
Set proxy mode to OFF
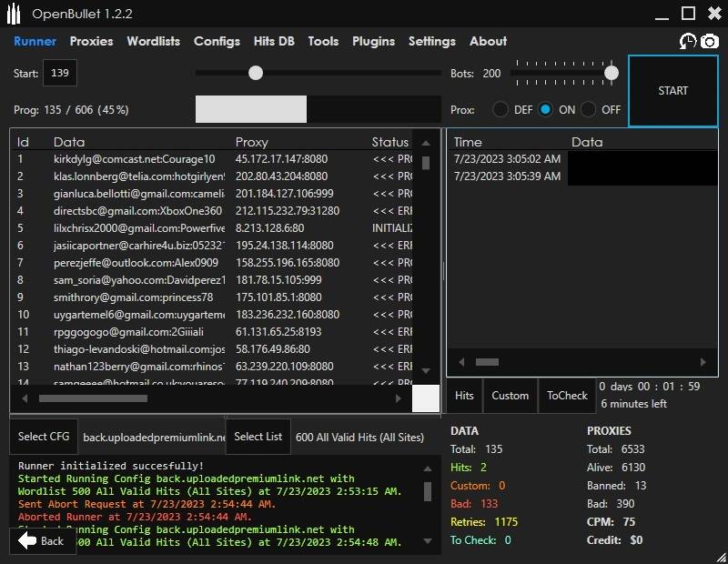pyautogui.click(x=589, y=109)
